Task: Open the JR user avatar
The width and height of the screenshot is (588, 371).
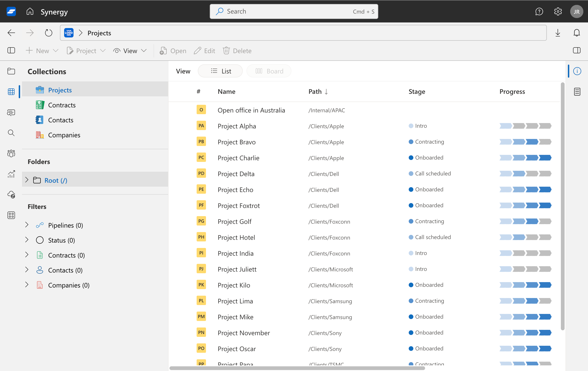Action: 577,11
